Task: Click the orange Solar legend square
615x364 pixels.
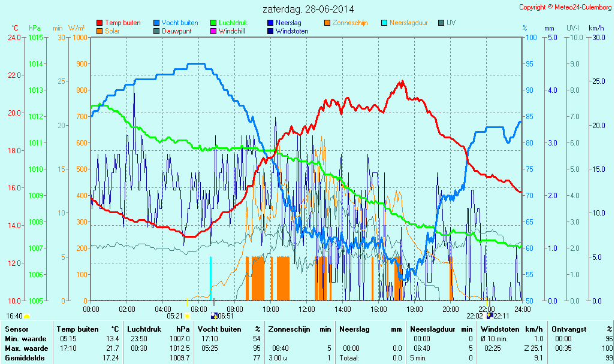Action: click(100, 31)
